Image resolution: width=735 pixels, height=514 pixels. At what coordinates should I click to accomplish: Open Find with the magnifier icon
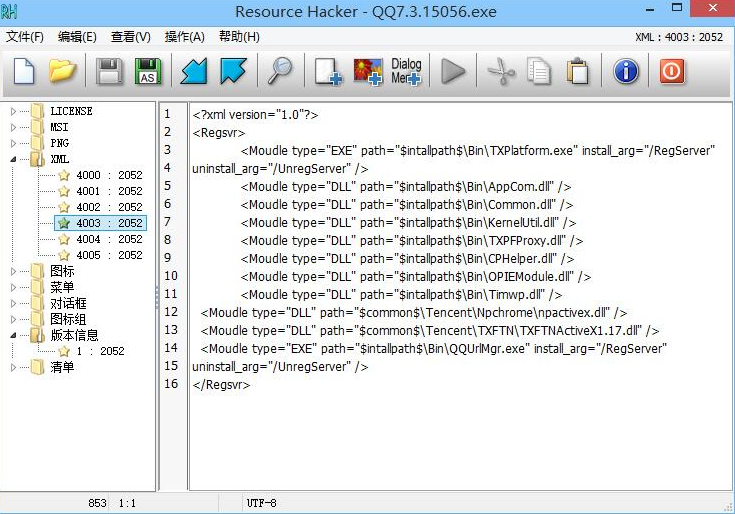pos(280,71)
